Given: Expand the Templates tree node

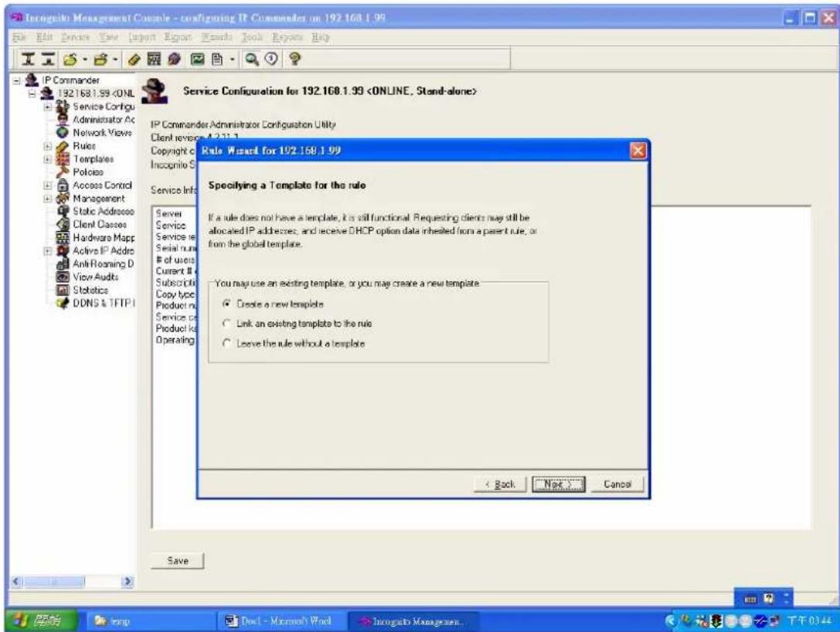Looking at the screenshot, I should point(48,159).
